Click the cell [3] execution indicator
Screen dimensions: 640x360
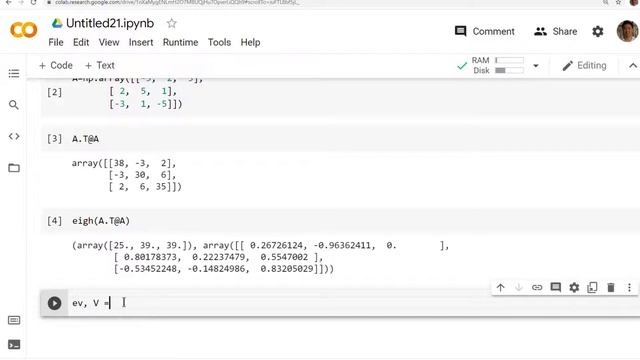coord(54,139)
